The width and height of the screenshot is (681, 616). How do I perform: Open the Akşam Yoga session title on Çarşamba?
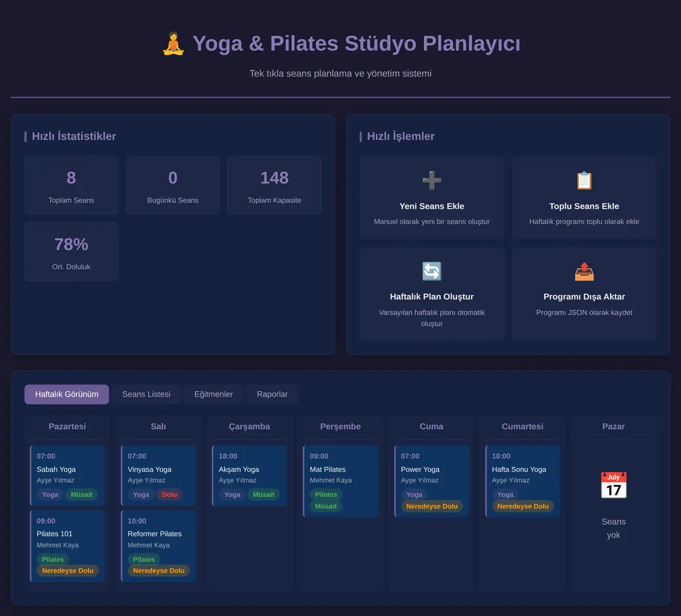point(239,469)
